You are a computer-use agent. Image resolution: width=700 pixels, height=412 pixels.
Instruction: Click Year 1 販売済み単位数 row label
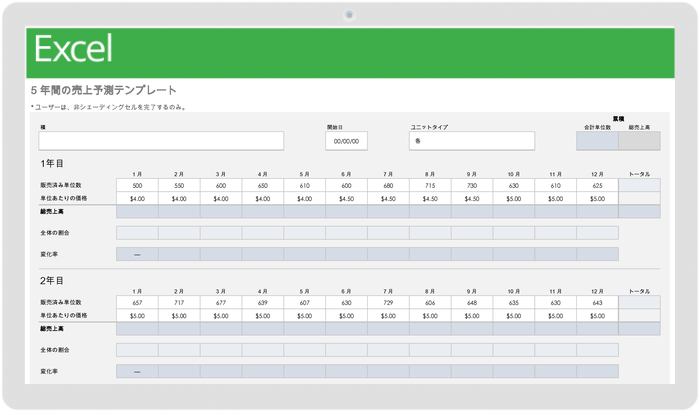click(61, 185)
